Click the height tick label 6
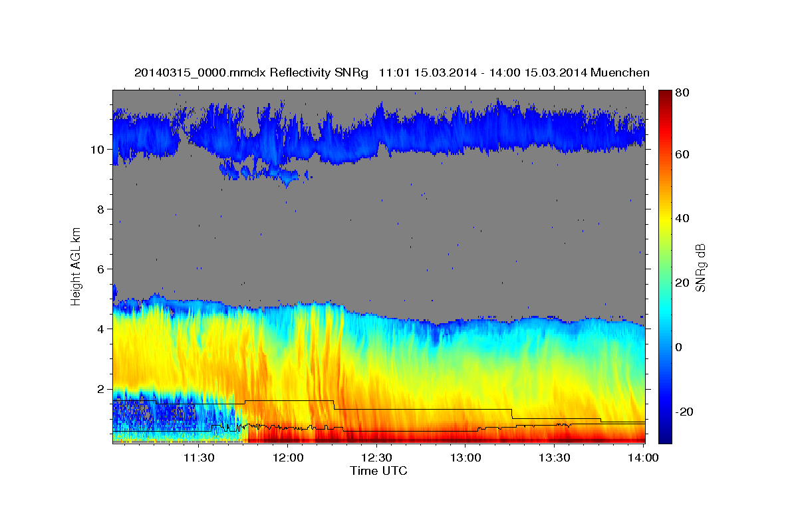The height and width of the screenshot is (532, 798). click(x=100, y=269)
